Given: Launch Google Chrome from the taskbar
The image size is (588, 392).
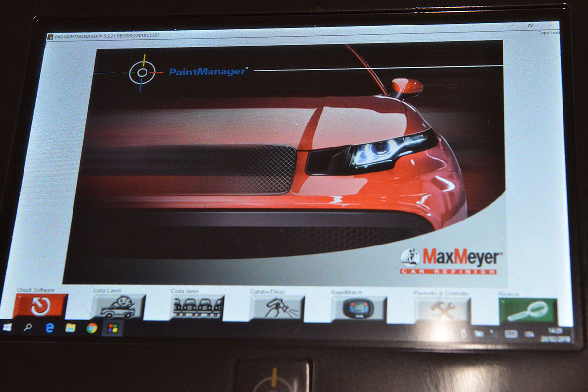Looking at the screenshot, I should [x=92, y=328].
